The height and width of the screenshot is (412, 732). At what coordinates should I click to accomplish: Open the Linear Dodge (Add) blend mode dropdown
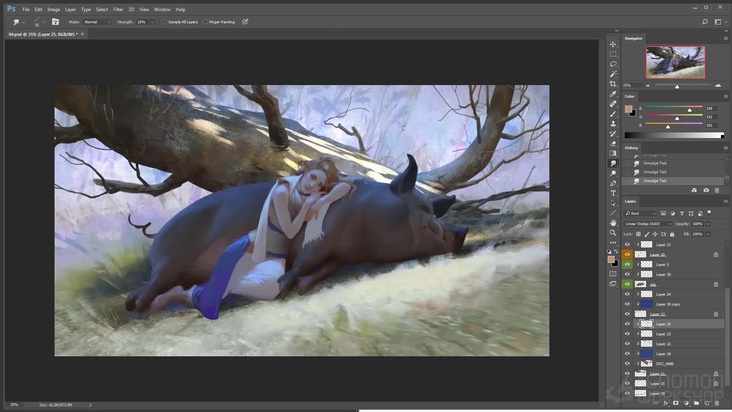tap(648, 223)
